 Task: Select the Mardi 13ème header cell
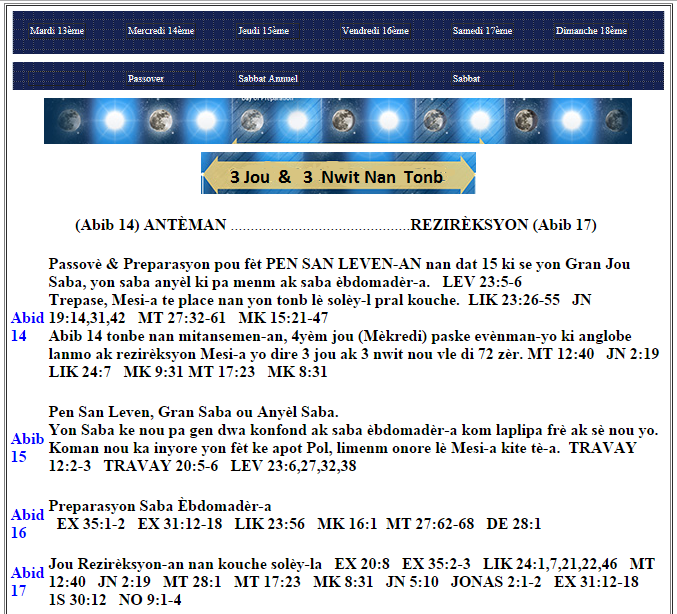coord(57,31)
